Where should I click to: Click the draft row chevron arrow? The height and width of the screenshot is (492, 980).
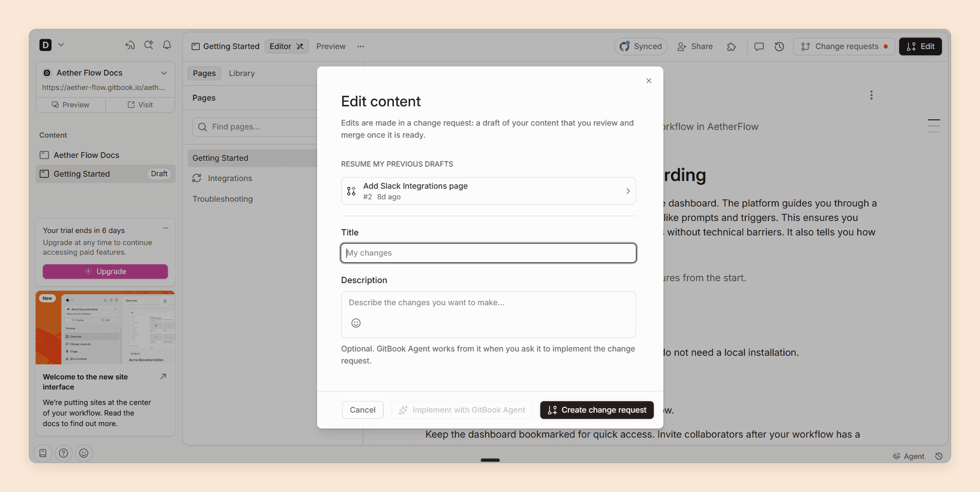tap(628, 191)
